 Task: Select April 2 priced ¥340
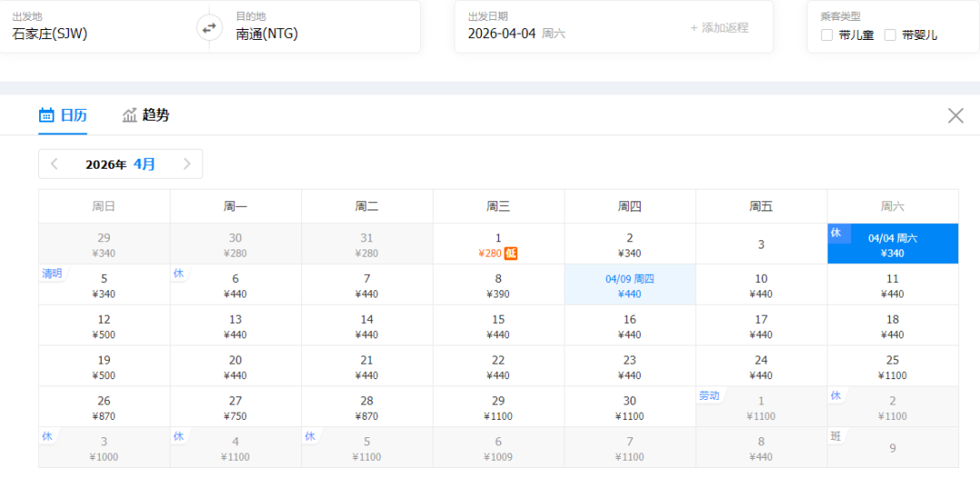point(630,244)
